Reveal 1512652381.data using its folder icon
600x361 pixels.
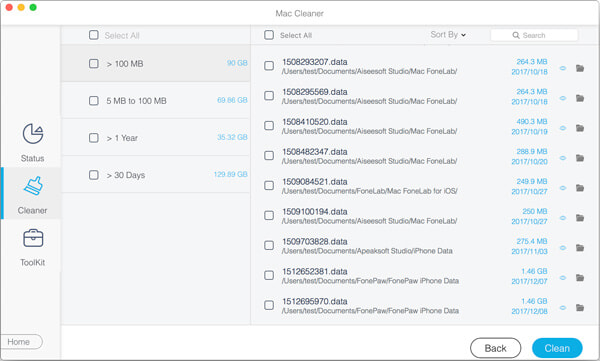tap(580, 278)
